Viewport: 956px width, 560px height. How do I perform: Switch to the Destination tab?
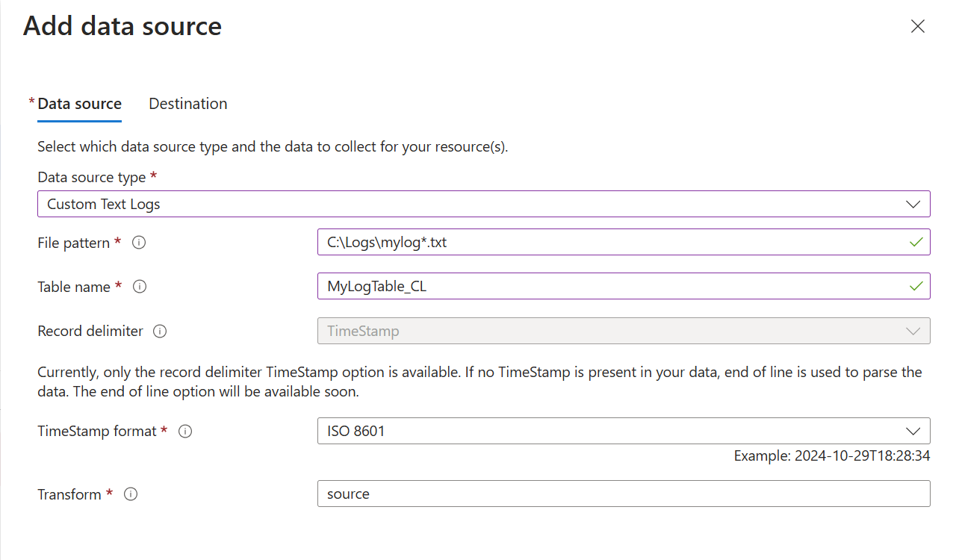click(188, 104)
